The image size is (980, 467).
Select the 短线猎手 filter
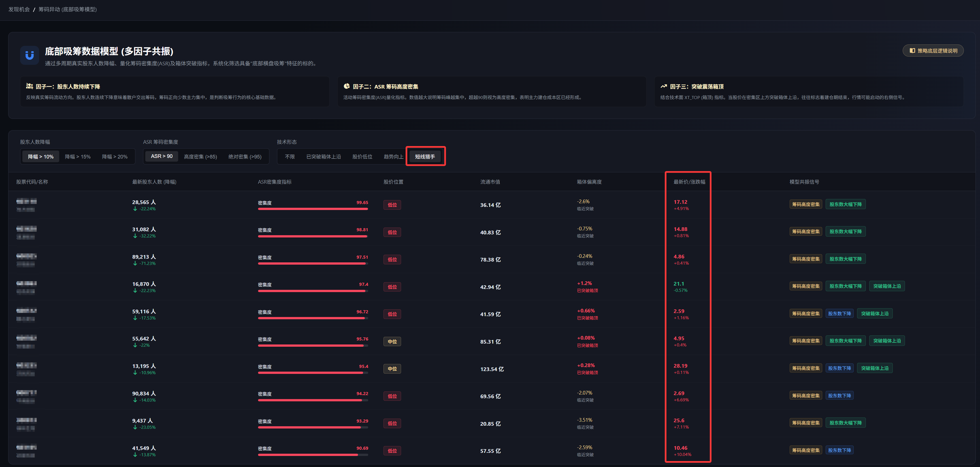click(425, 157)
